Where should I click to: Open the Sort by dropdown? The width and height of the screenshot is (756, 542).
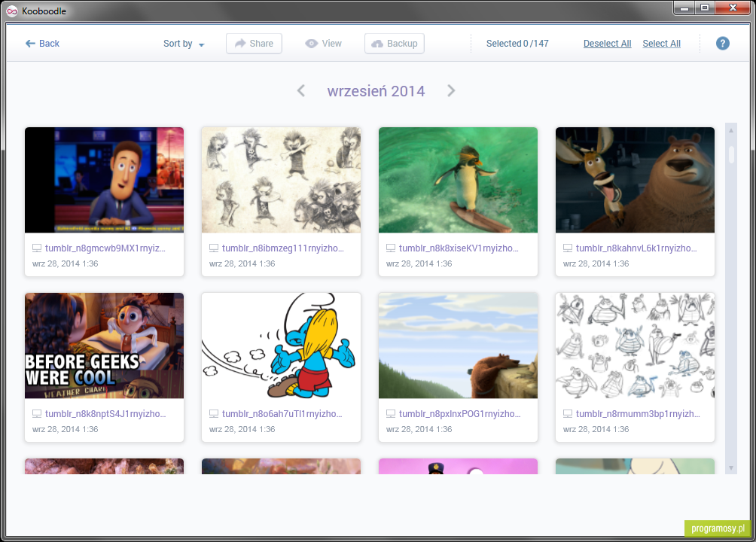click(184, 44)
